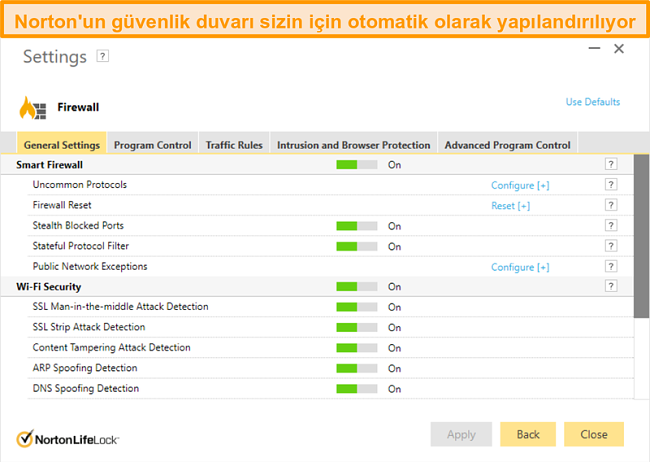Screen dimensions: 650x462
Task: Toggle the Smart Firewall switch off
Action: pyautogui.click(x=357, y=165)
